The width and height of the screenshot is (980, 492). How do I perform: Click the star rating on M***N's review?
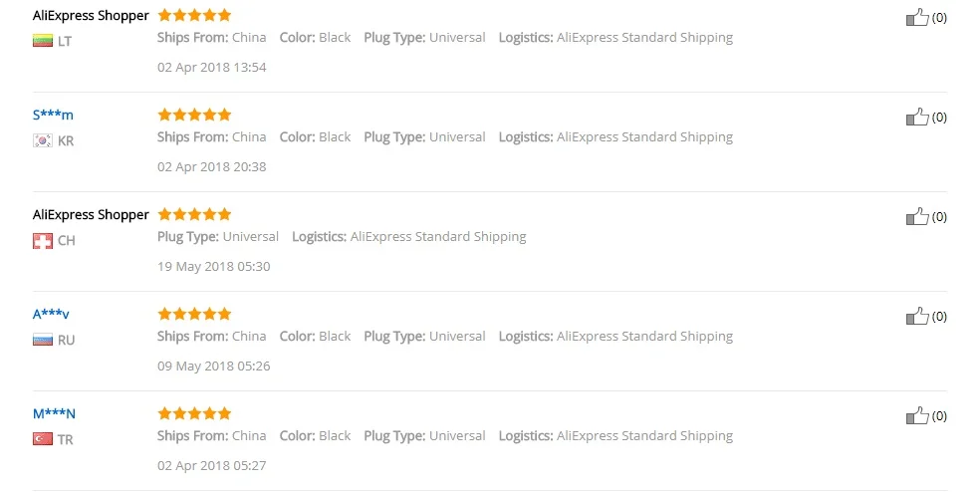pyautogui.click(x=194, y=413)
